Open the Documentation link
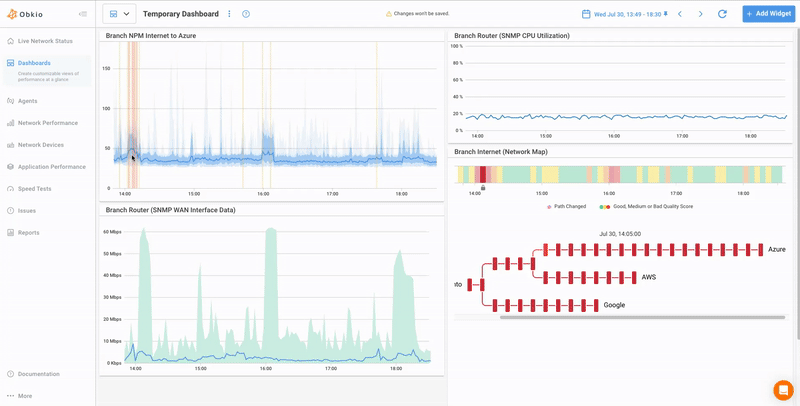Viewport: 800px width, 406px height. click(38, 374)
